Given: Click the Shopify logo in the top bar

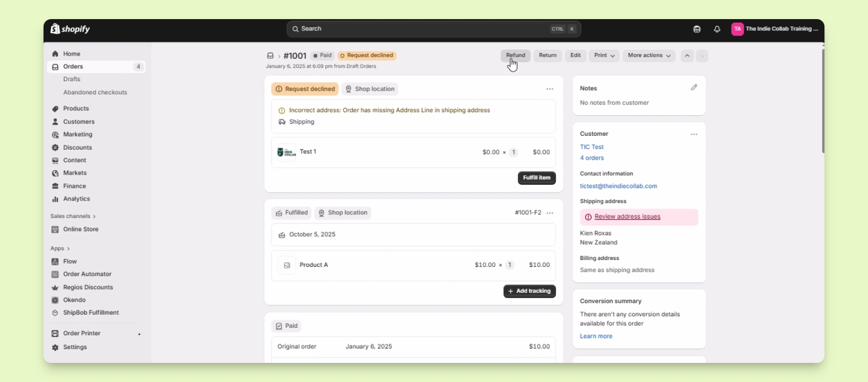Looking at the screenshot, I should (70, 29).
